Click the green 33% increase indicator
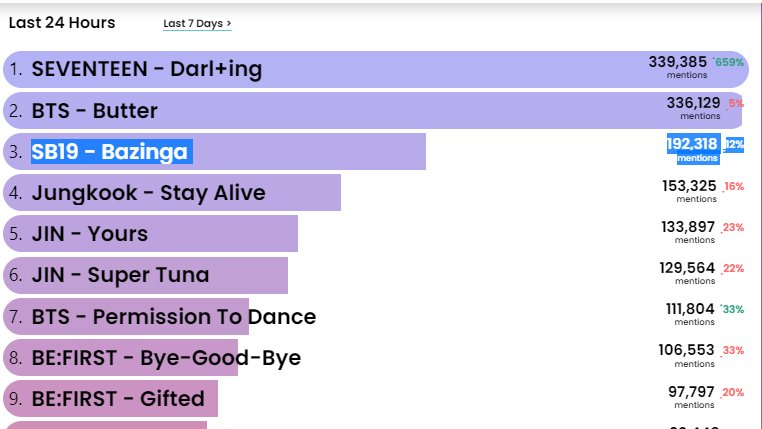Image resolution: width=762 pixels, height=429 pixels. (x=732, y=309)
